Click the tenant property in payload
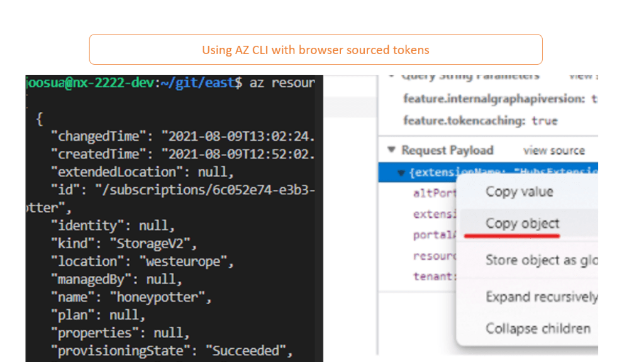This screenshot has height=362, width=644. point(433,276)
